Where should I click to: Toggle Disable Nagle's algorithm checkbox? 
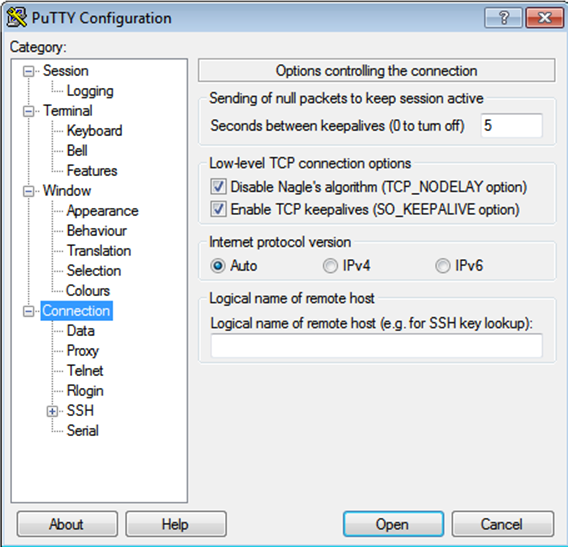(x=218, y=187)
